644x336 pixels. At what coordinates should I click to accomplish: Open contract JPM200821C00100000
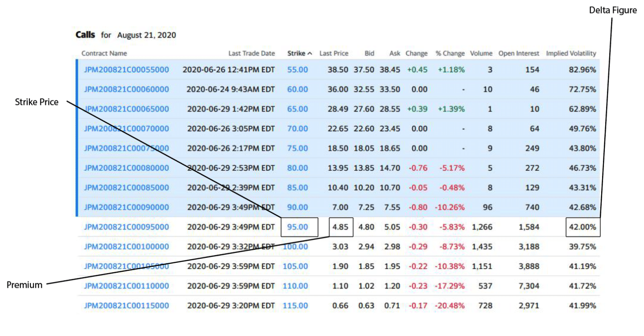127,246
